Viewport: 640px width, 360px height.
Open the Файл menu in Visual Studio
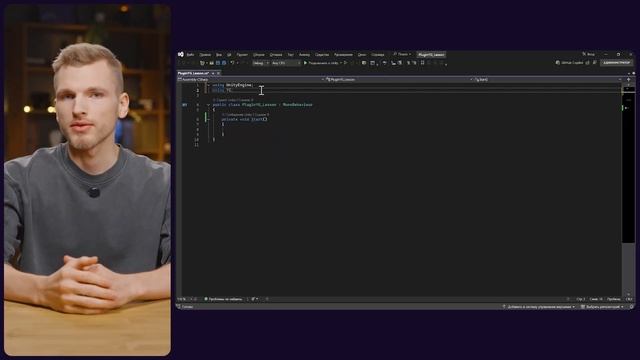pyautogui.click(x=190, y=54)
